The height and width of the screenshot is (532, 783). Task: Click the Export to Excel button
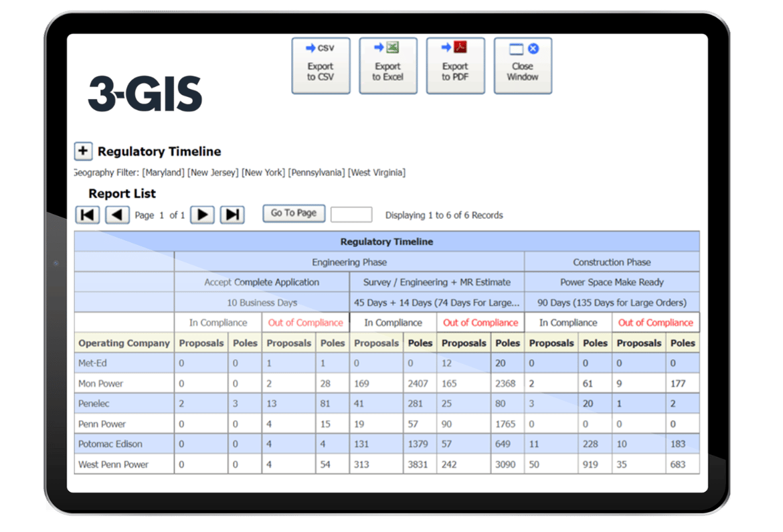[x=388, y=66]
